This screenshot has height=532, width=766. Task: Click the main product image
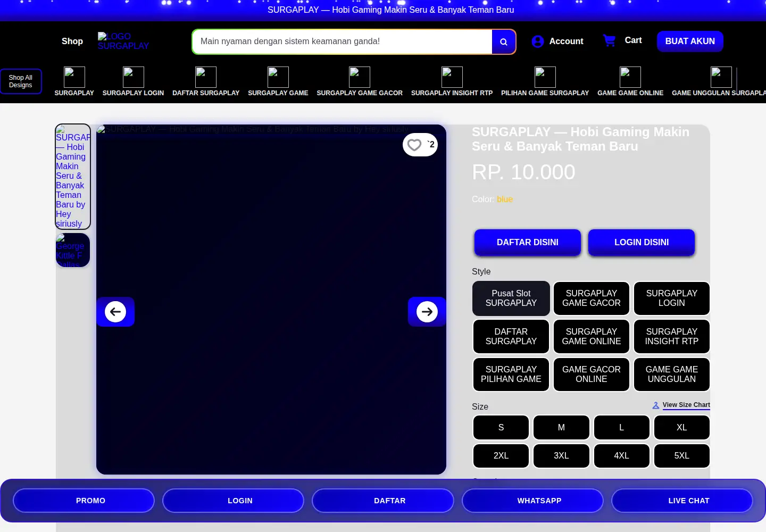point(271,300)
